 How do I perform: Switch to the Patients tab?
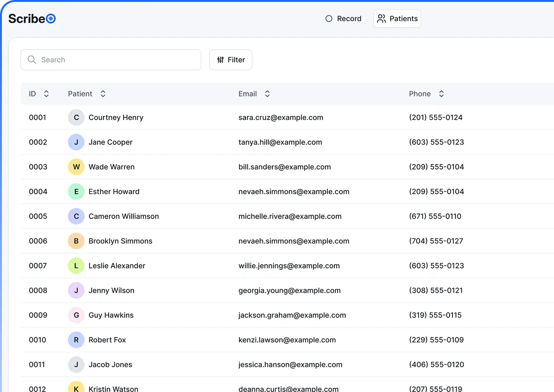397,19
